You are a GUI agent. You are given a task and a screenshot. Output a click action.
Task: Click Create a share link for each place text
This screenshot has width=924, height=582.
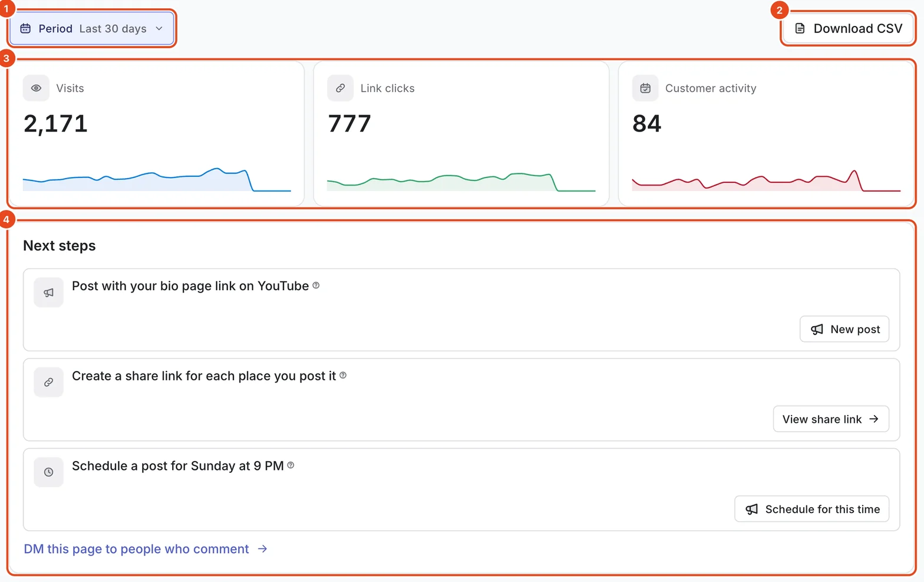pos(204,376)
